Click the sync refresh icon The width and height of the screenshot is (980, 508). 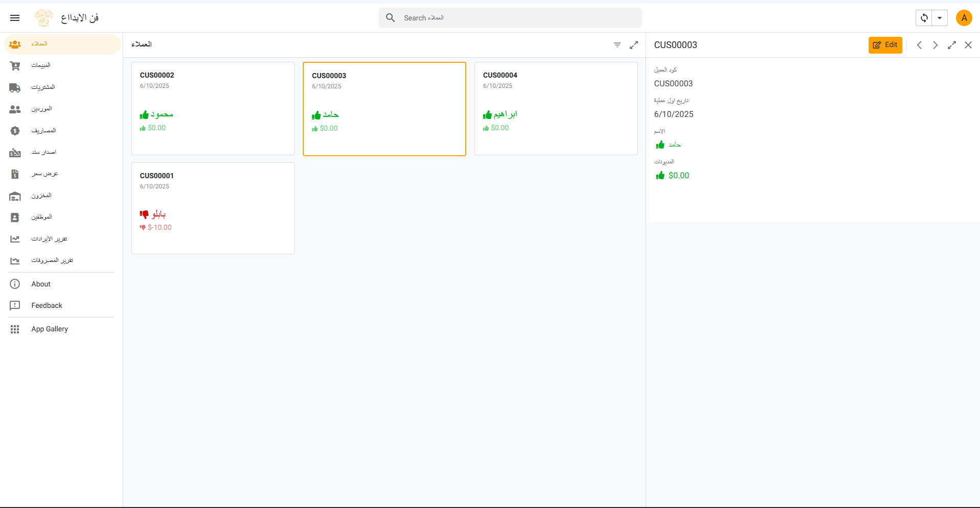click(924, 18)
